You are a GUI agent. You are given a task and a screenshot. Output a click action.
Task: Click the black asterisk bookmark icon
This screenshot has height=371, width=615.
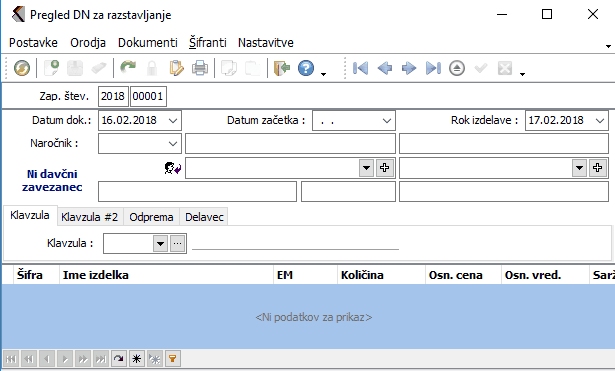pyautogui.click(x=136, y=358)
